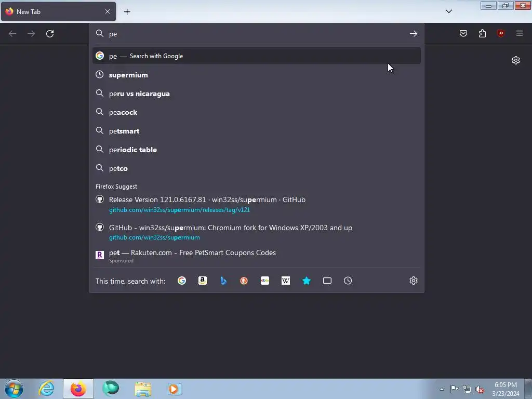532x399 pixels.
Task: Open the network tray icon
Action: point(467,389)
